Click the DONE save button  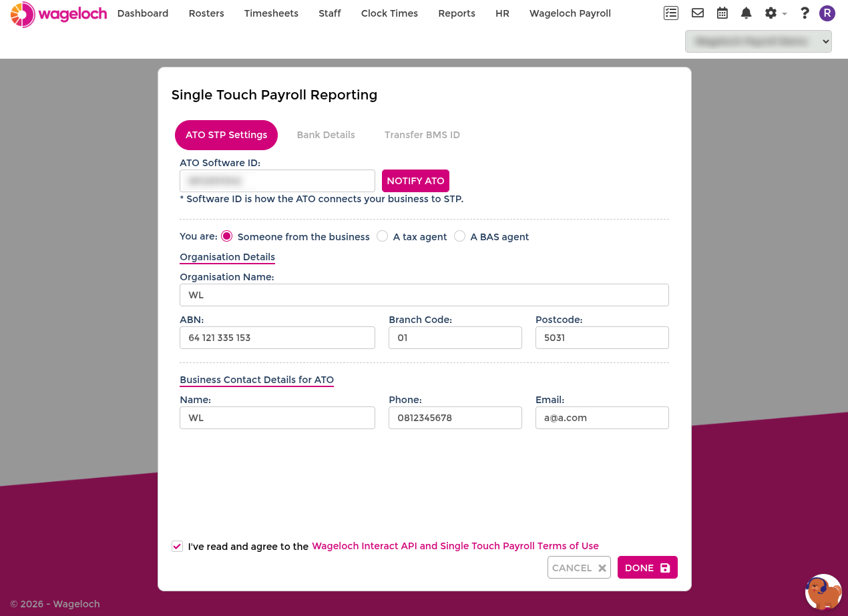pos(648,567)
